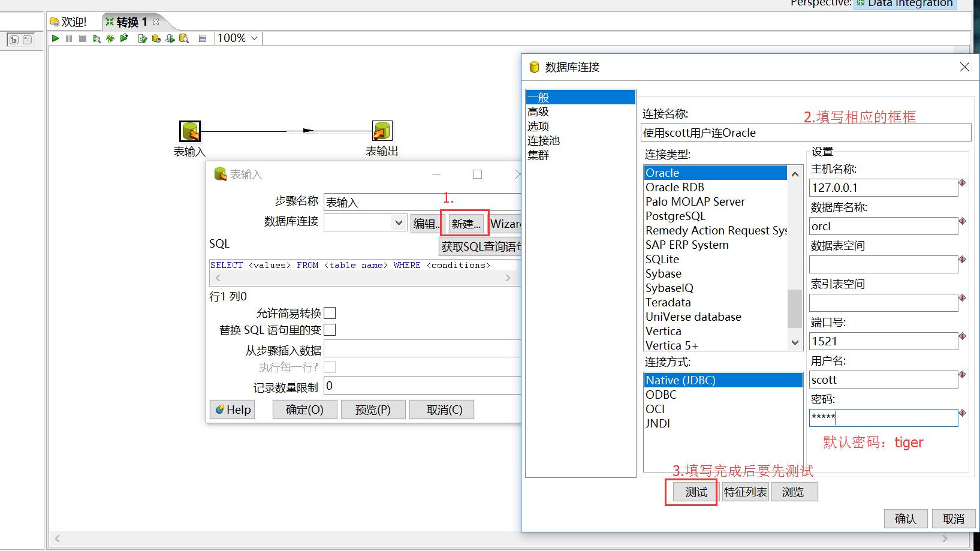Viewport: 980px width, 551px height.
Task: Preview the transformation with the magnifier icon
Action: (97, 38)
